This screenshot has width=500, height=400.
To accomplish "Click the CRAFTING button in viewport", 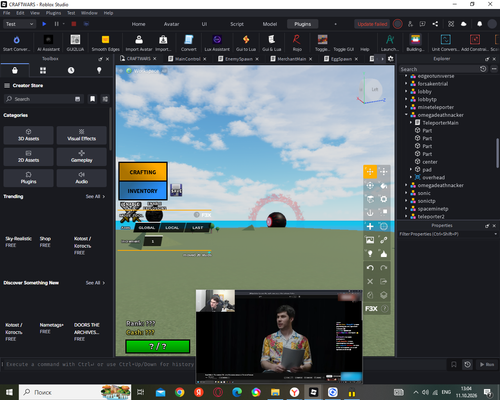I will coord(143,172).
